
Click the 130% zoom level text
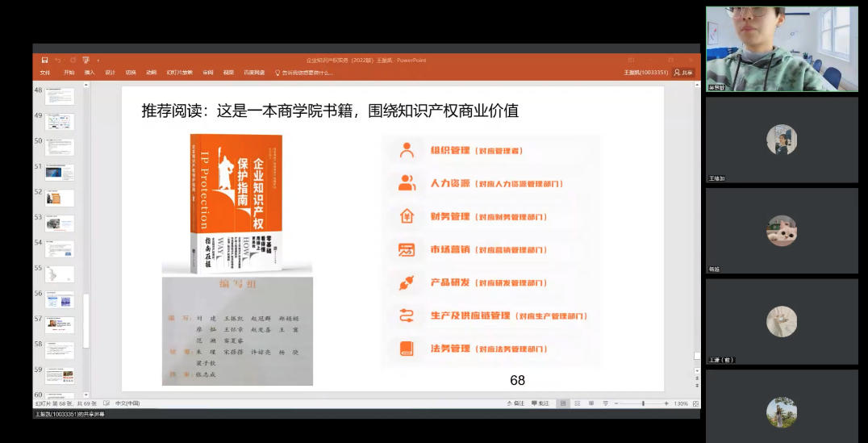(x=681, y=403)
